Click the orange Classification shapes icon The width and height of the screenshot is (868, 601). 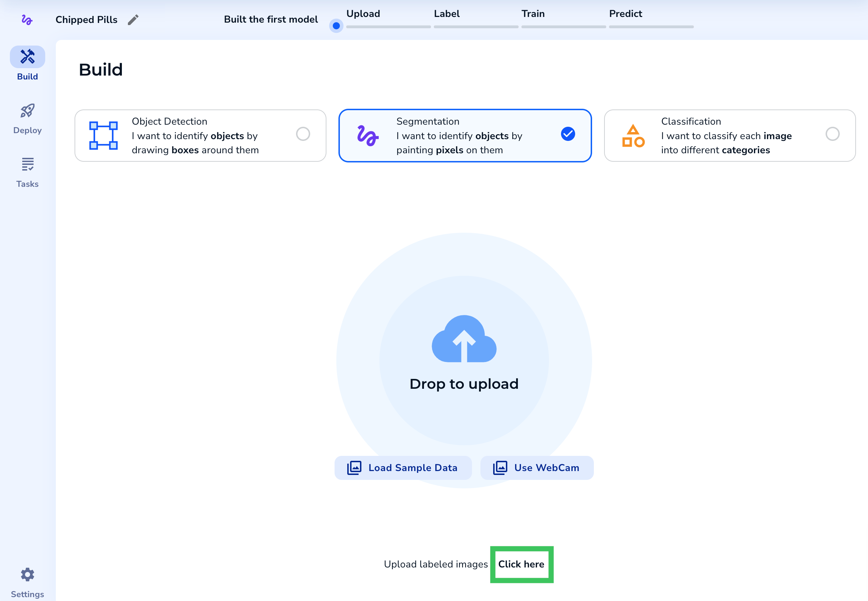(632, 135)
